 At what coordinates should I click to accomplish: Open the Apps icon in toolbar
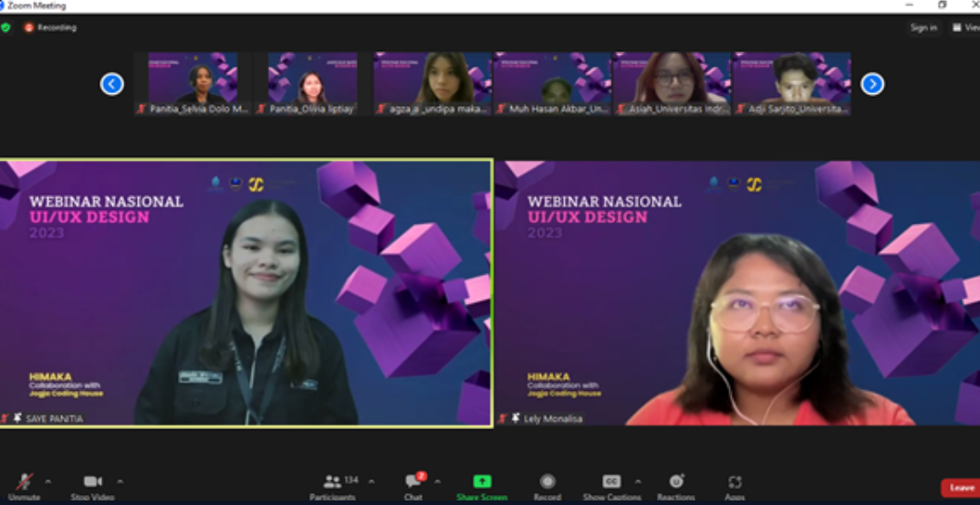(x=735, y=481)
